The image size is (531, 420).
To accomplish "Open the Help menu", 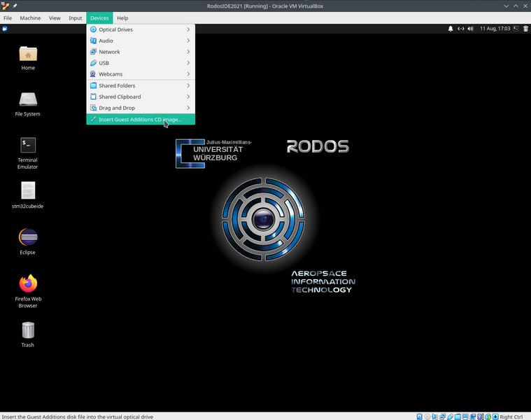I will (x=122, y=17).
